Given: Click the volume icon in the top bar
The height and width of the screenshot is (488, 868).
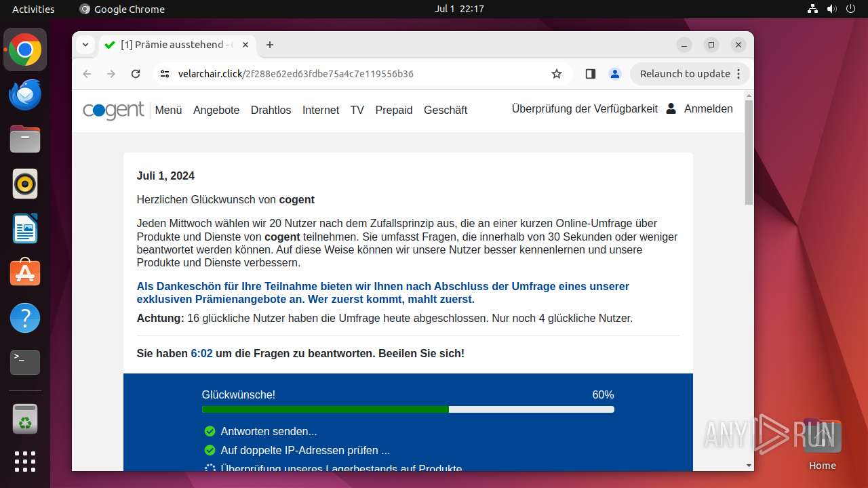Looking at the screenshot, I should click(831, 9).
